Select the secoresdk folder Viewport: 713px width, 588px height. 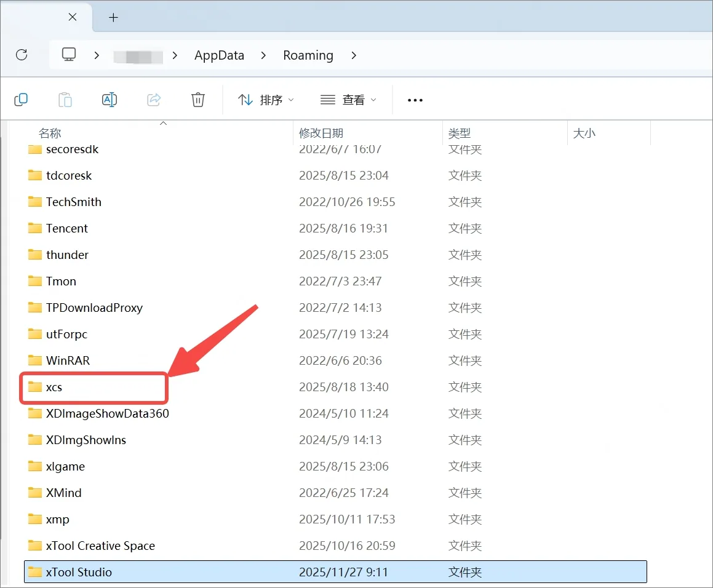(335, 149)
